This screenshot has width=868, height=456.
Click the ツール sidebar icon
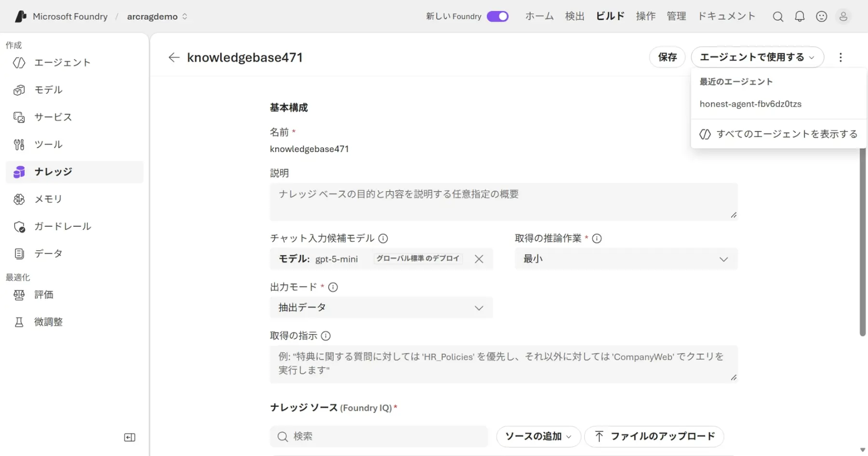pyautogui.click(x=19, y=144)
